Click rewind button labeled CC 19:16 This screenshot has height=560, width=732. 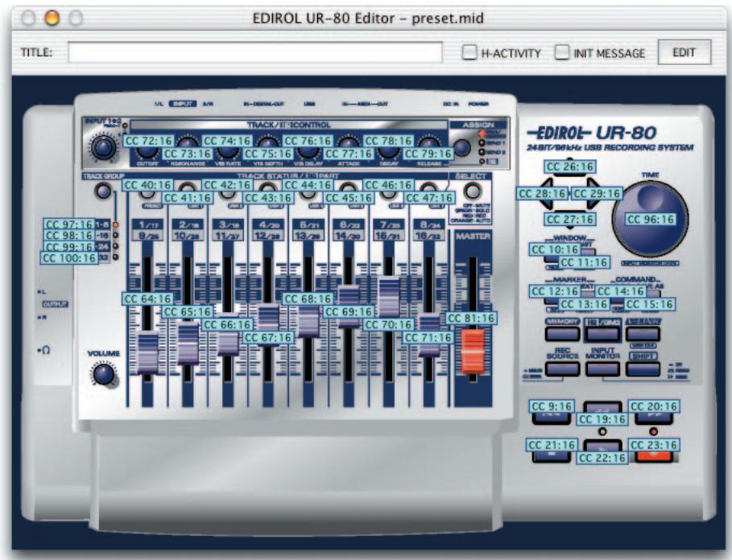coord(602,420)
